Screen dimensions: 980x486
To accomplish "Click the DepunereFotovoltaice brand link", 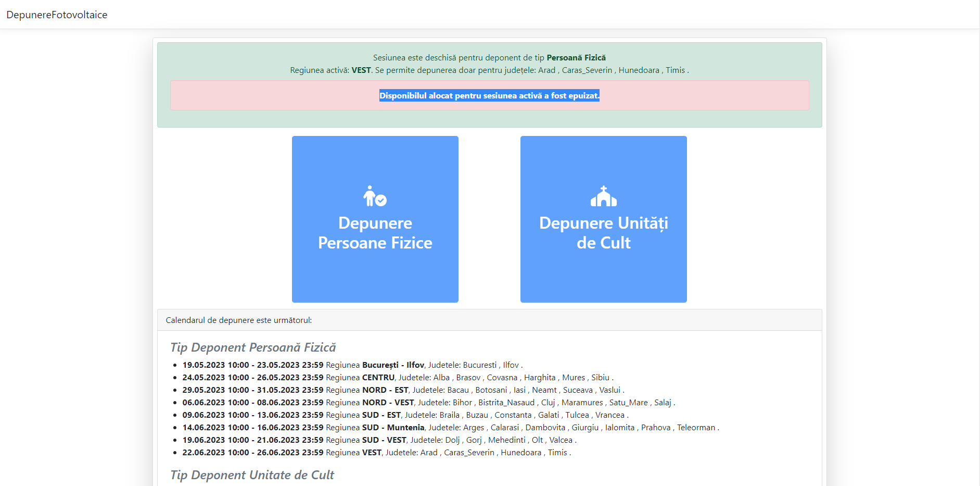I will [57, 15].
